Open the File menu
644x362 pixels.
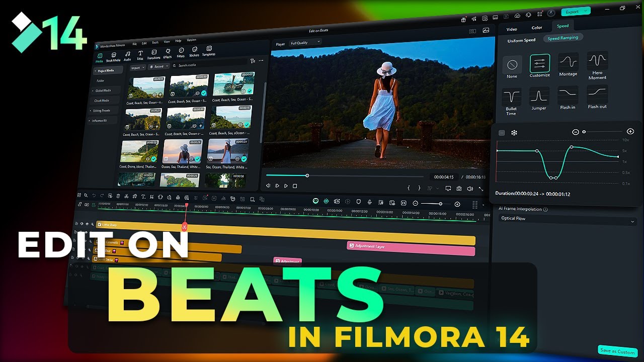(134, 44)
